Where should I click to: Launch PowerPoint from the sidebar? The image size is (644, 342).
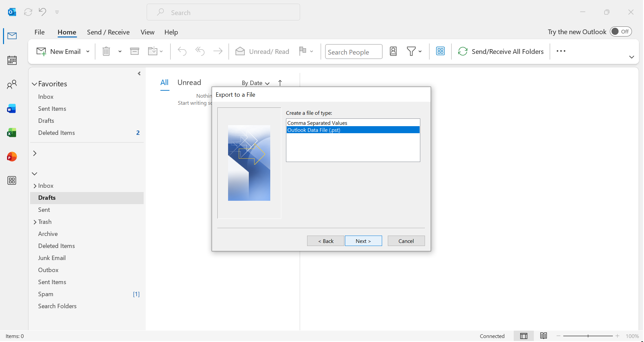(x=12, y=157)
